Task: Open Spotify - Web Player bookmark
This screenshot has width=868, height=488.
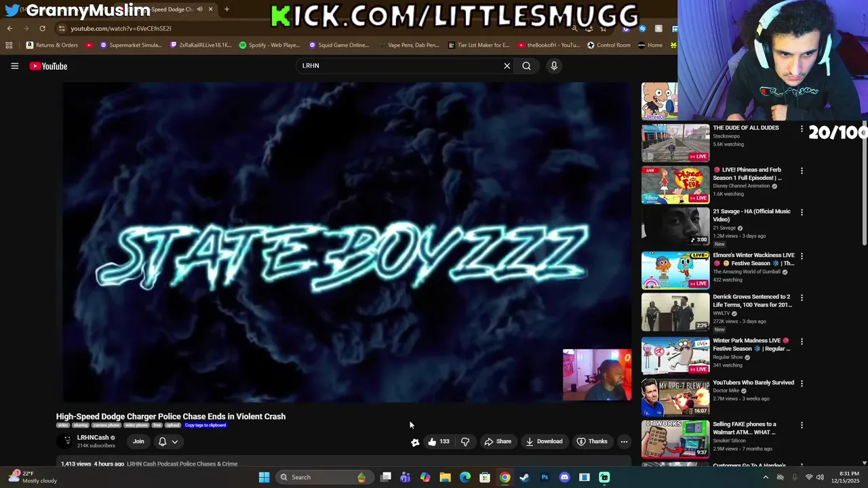Action: [269, 45]
